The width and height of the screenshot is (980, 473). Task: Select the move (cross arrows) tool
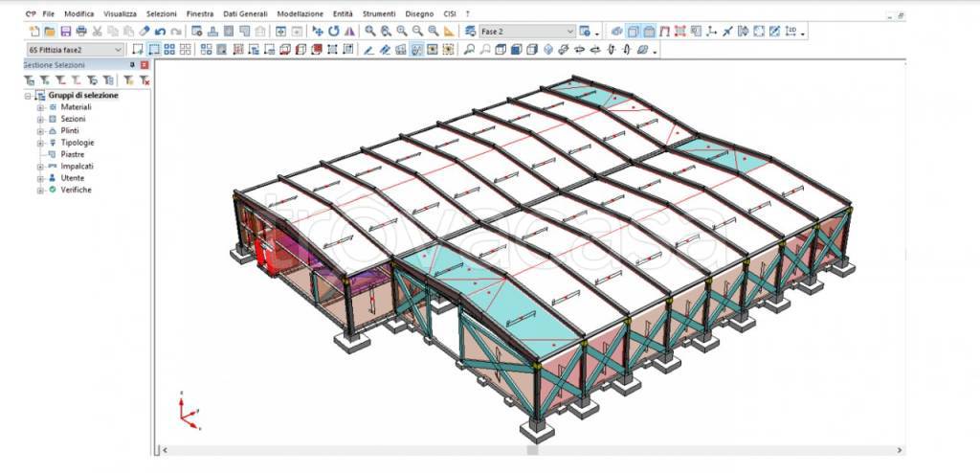point(318,32)
